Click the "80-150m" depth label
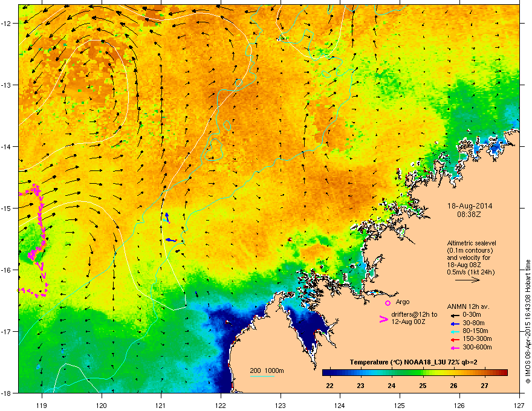Image resolution: width=532 pixels, height=411 pixels. pyautogui.click(x=475, y=331)
